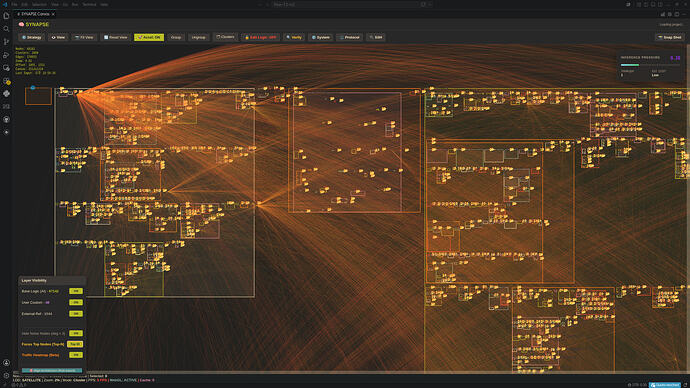Toggle the External Ref layer ON switch
Image resolution: width=690 pixels, height=388 pixels.
(x=76, y=314)
